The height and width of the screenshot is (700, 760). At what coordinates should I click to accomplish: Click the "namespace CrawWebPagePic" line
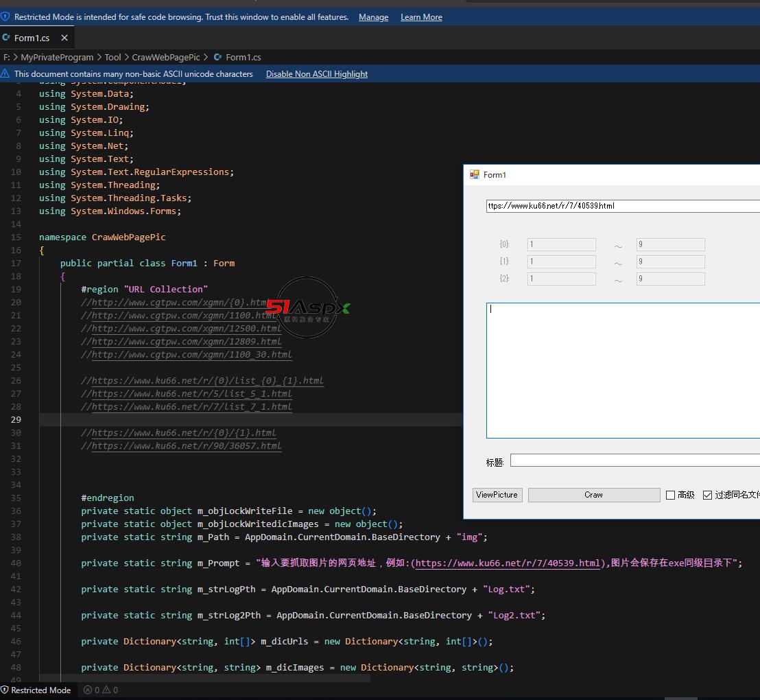click(x=102, y=237)
